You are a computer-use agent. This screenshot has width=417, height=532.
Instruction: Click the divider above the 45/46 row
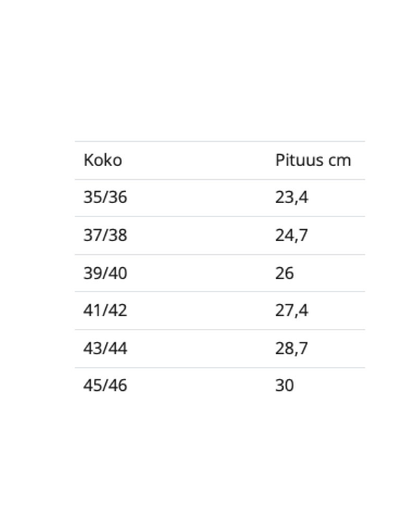pos(219,367)
